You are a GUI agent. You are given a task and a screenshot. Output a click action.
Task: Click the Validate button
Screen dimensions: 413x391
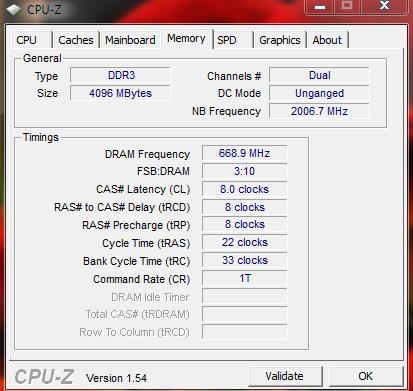click(x=285, y=376)
